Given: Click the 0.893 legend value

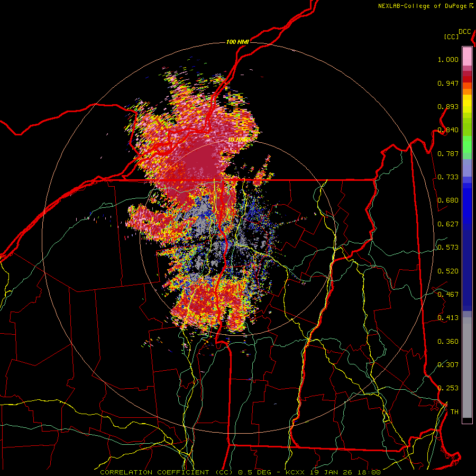Looking at the screenshot, I should (448, 106).
